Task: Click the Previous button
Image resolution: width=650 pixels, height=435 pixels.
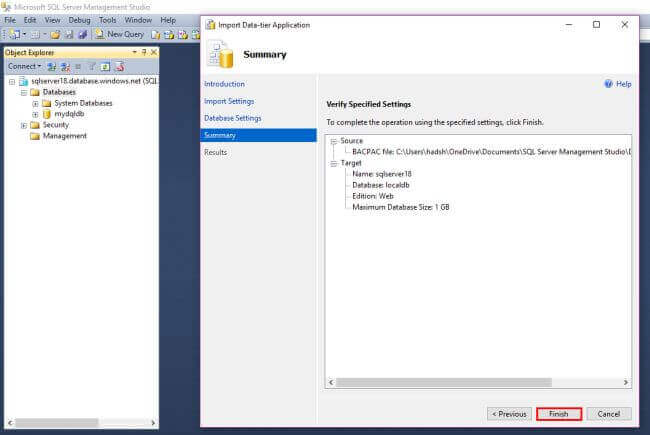Action: point(509,414)
